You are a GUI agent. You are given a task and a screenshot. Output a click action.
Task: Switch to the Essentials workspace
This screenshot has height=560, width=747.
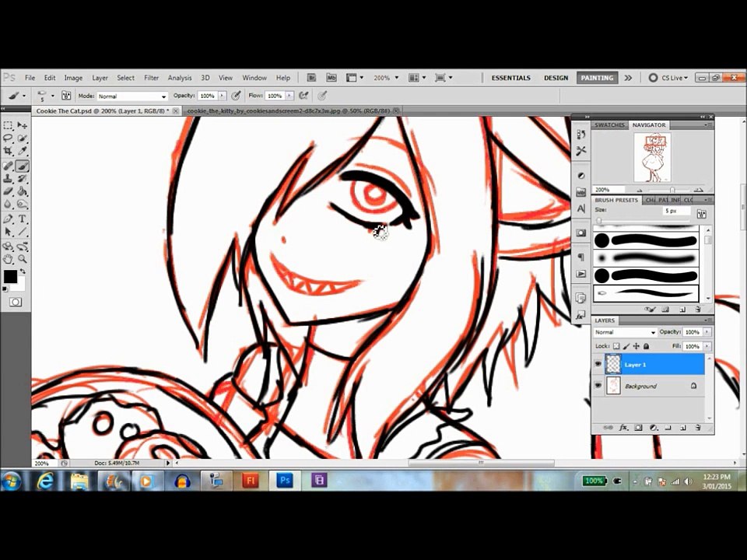coord(510,78)
